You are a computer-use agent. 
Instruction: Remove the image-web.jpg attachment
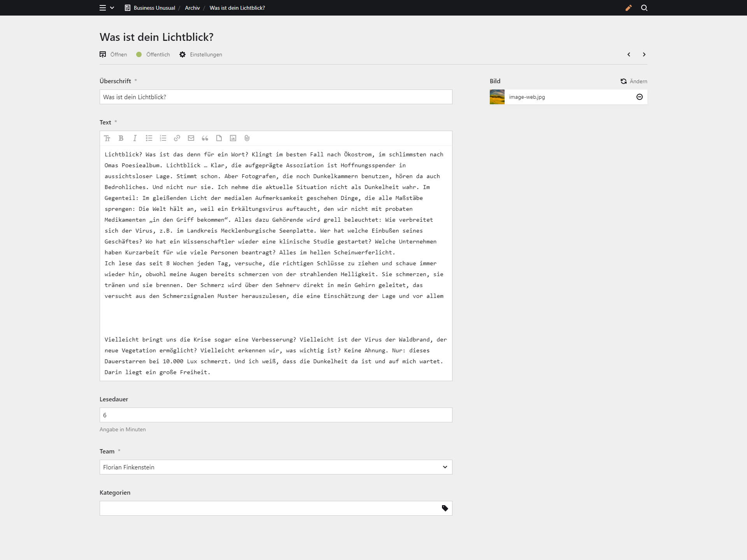[x=639, y=97]
